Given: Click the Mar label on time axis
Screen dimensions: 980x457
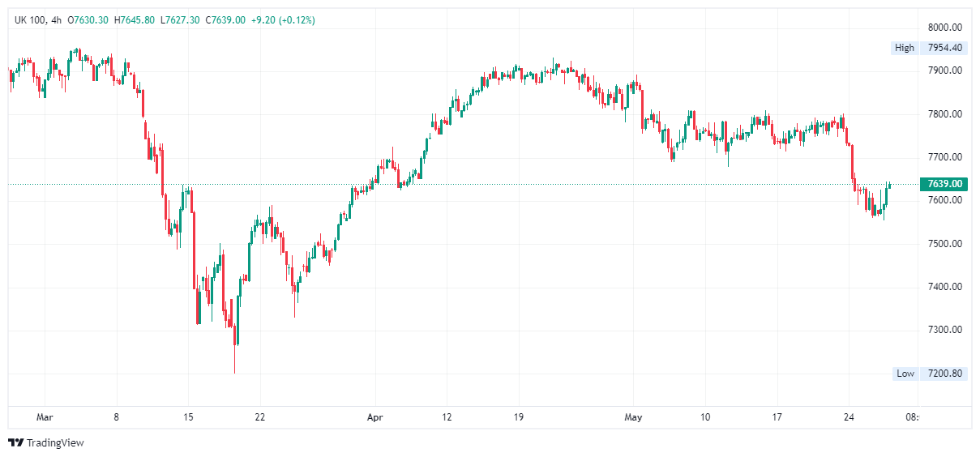Looking at the screenshot, I should (45, 417).
